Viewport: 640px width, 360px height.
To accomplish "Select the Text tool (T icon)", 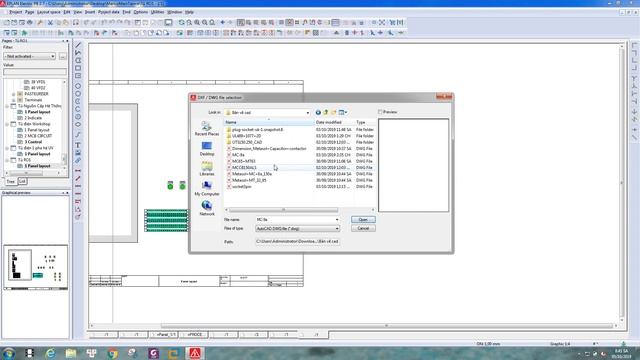I will pyautogui.click(x=78, y=145).
